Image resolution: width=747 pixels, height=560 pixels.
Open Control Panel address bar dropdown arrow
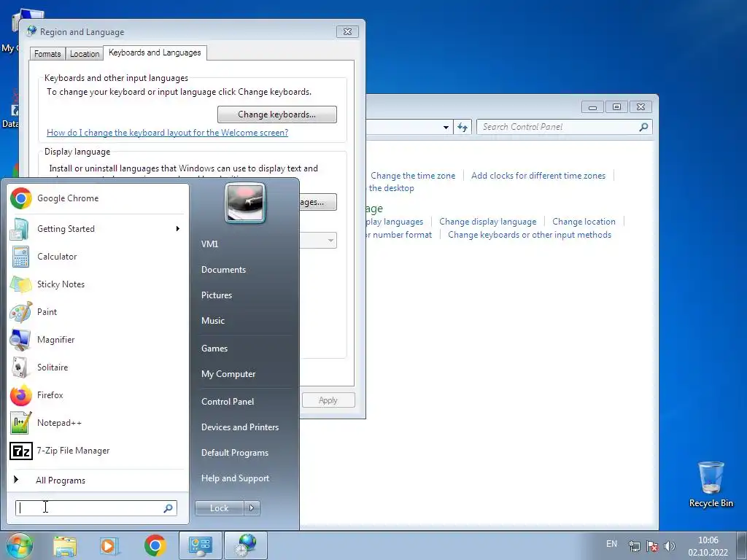pos(446,127)
